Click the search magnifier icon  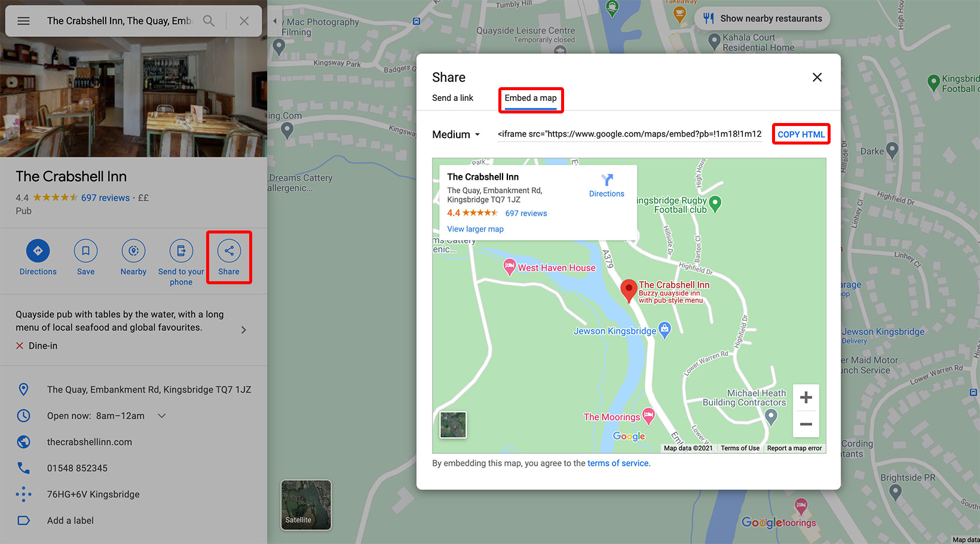click(x=209, y=20)
